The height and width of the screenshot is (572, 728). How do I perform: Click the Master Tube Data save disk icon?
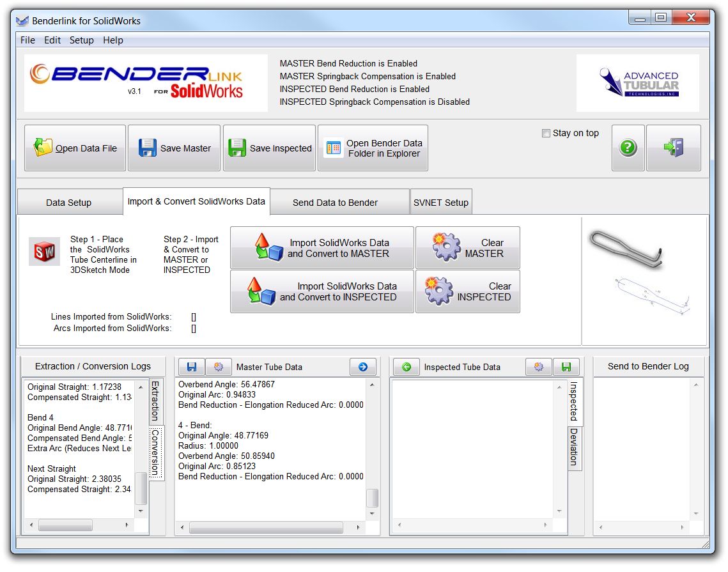191,367
